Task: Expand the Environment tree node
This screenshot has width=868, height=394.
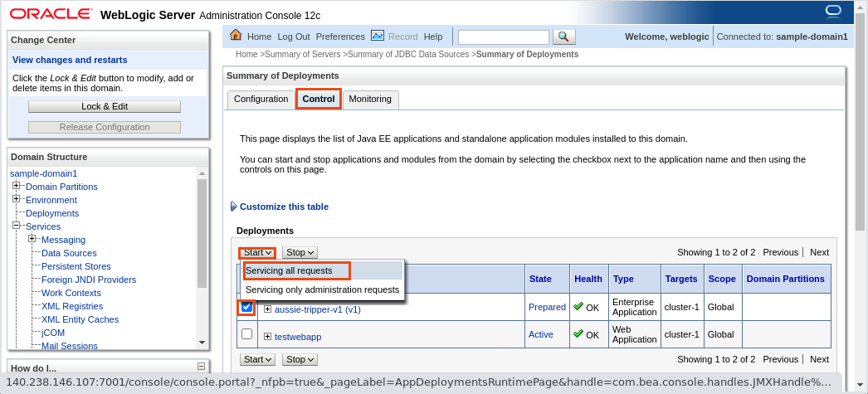Action: [16, 199]
